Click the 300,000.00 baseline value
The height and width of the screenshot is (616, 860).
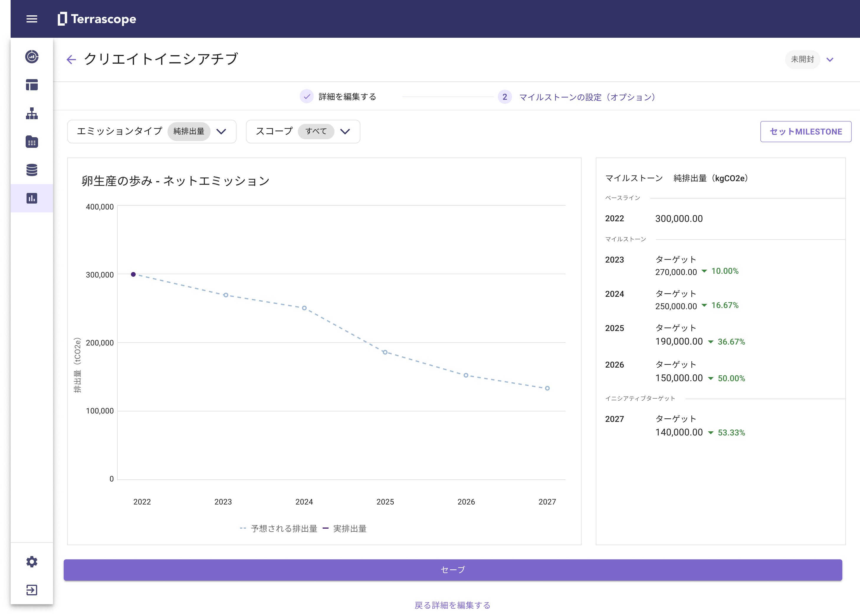pyautogui.click(x=679, y=219)
